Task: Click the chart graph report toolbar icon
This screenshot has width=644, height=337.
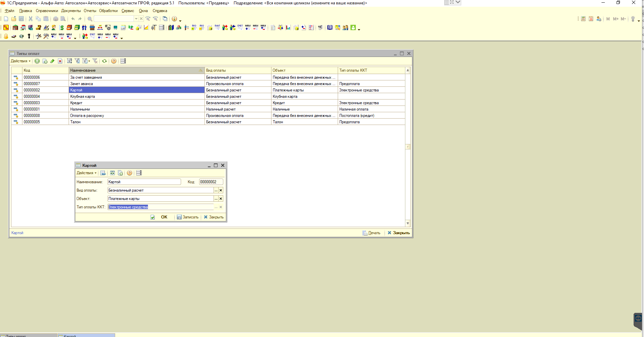Action: (x=146, y=27)
